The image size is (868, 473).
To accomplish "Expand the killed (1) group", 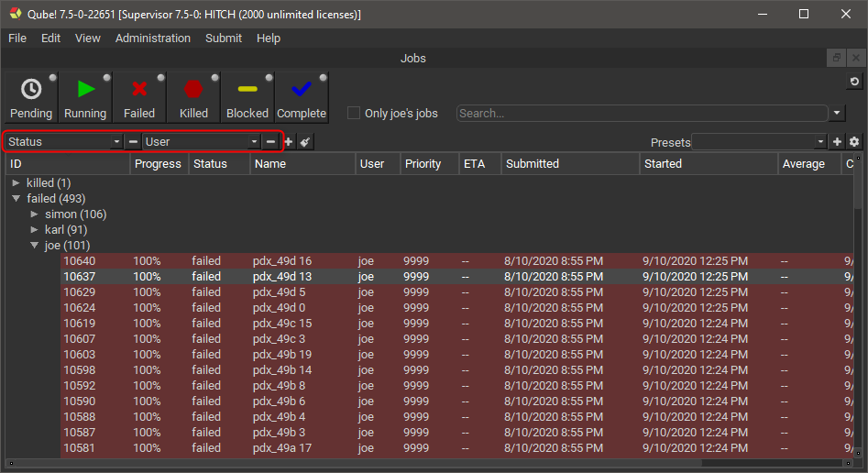I will 16,183.
